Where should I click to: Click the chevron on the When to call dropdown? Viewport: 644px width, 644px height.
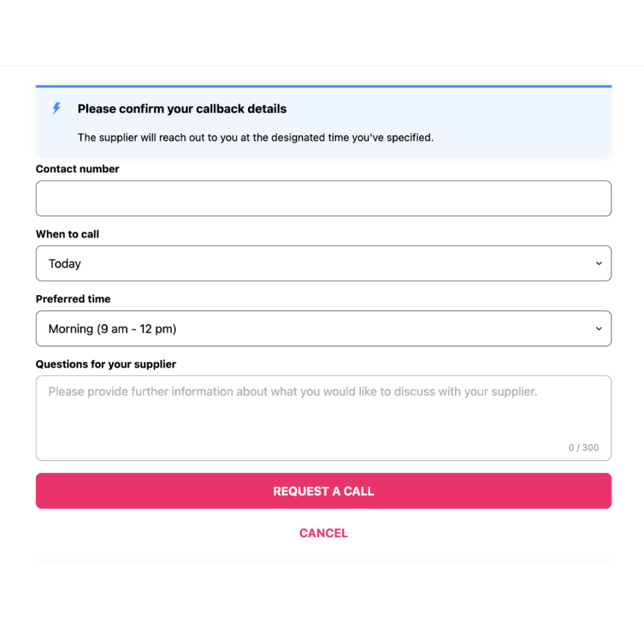[x=599, y=263]
